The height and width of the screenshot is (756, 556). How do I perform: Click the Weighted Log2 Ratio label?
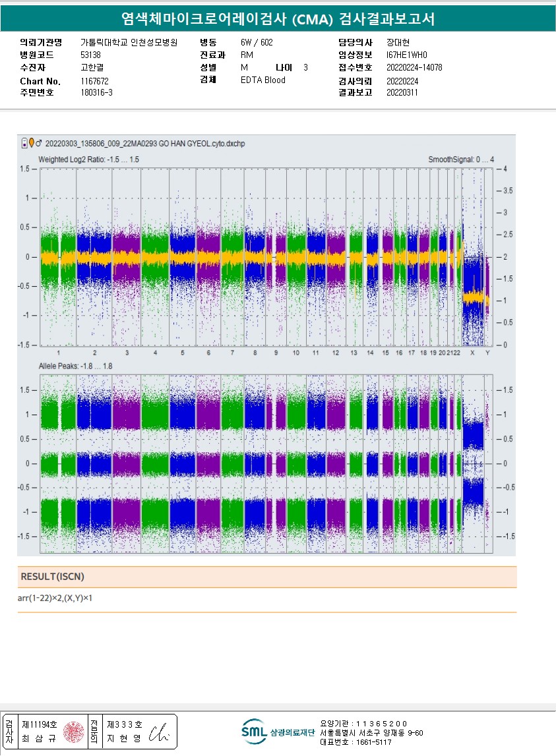pyautogui.click(x=88, y=160)
